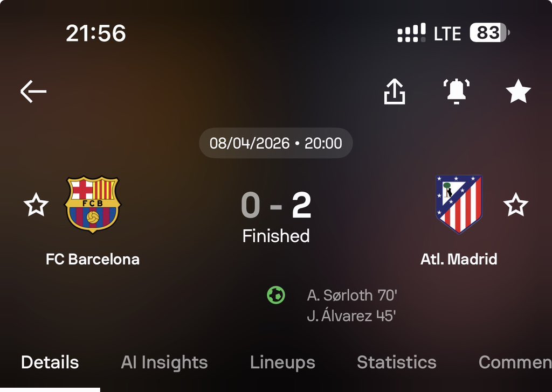Open FC Barcelona club crest

(93, 204)
